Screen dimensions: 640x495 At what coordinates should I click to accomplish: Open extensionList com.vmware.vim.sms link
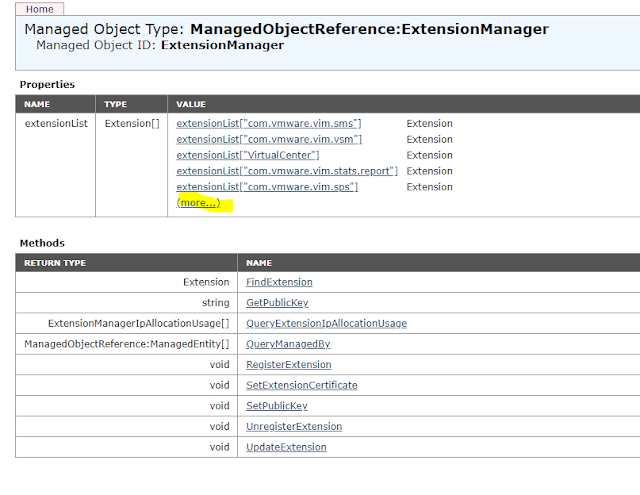tap(269, 124)
